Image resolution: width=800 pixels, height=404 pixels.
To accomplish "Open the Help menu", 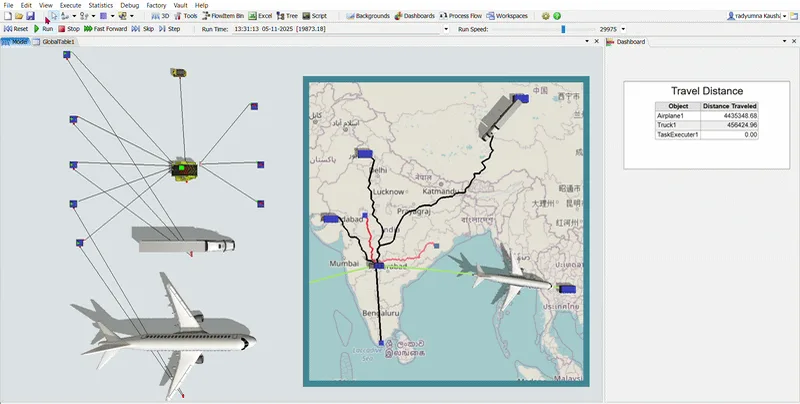I will 202,5.
